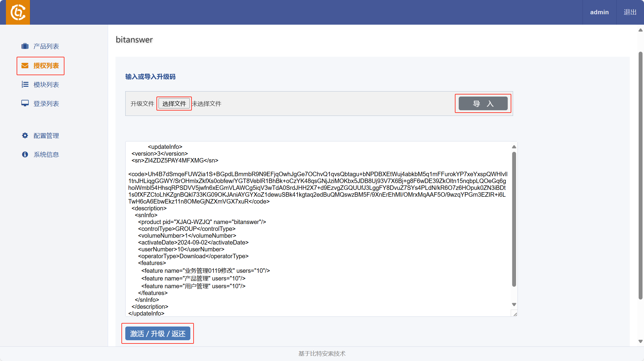Click the 升级文件 label
Image resolution: width=644 pixels, height=361 pixels.
(142, 103)
